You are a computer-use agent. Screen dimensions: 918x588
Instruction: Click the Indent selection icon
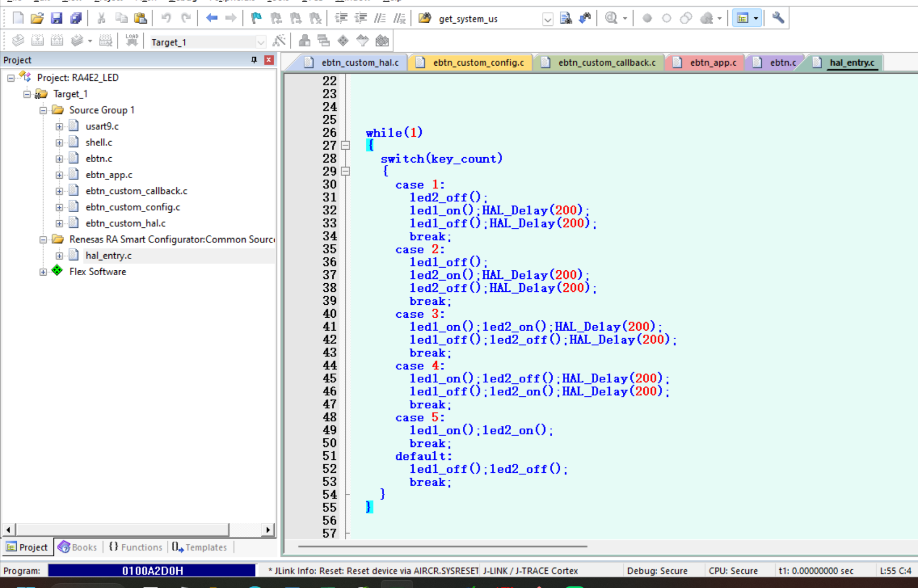point(341,18)
